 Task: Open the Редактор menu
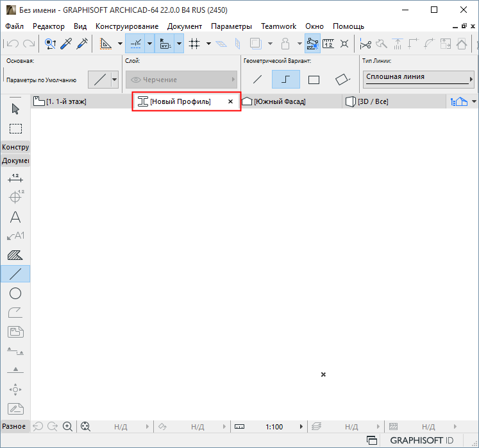tap(49, 26)
